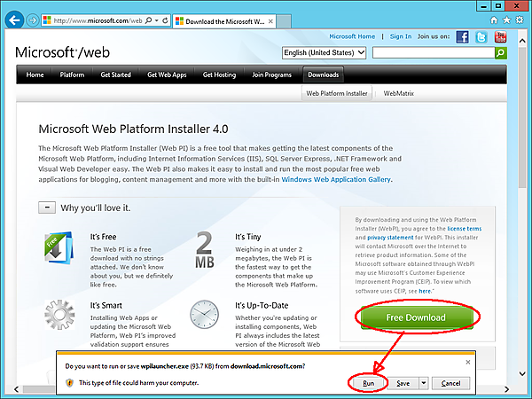Open the license terms link

tap(464, 229)
